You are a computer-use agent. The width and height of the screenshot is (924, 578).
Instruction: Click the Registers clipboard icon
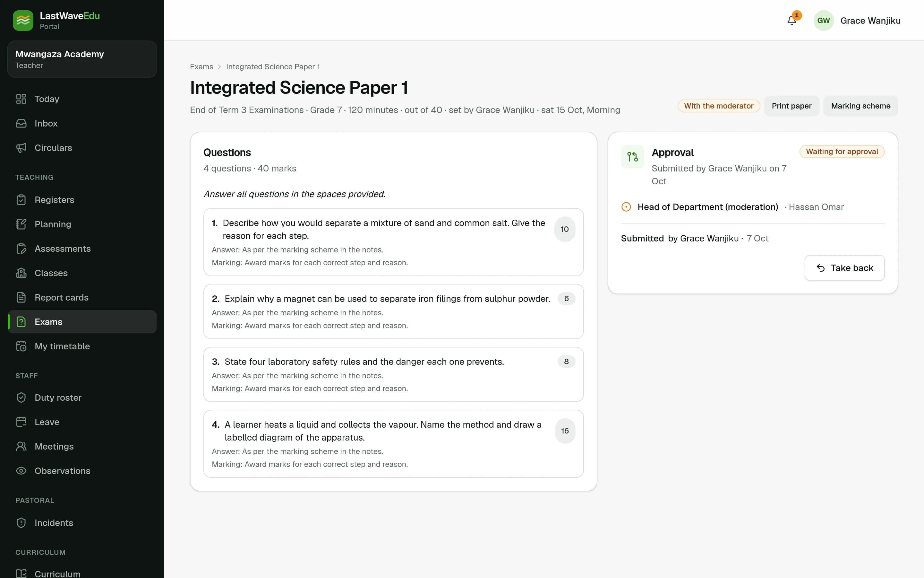[x=21, y=200]
